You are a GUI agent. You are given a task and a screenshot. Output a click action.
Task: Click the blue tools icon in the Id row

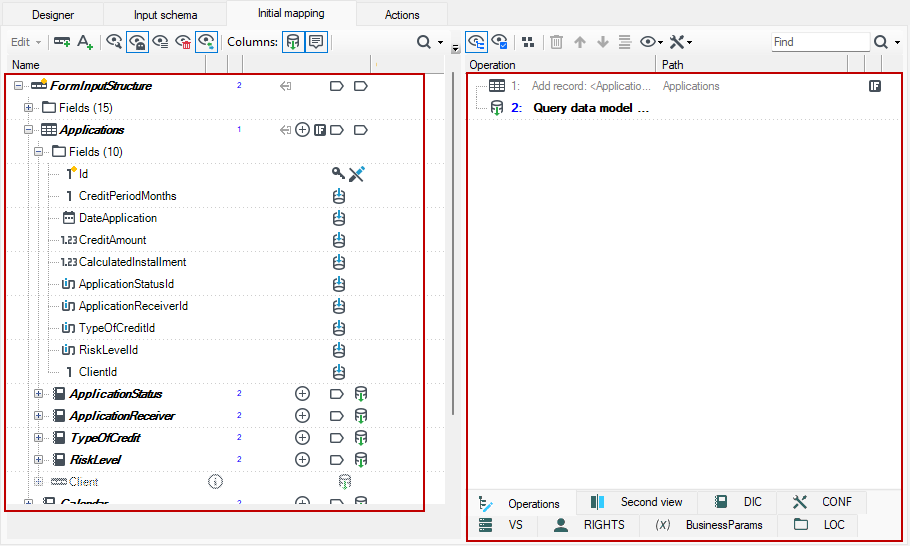(x=357, y=173)
